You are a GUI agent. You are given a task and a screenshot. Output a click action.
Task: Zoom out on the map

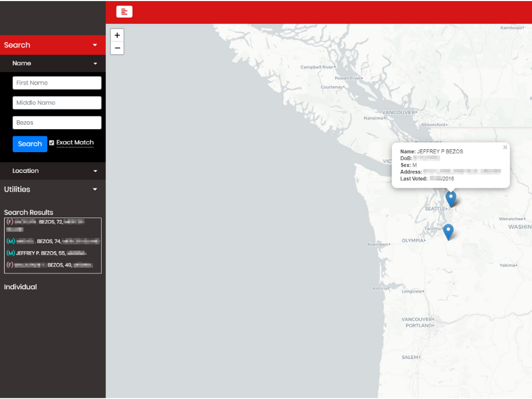pos(117,48)
